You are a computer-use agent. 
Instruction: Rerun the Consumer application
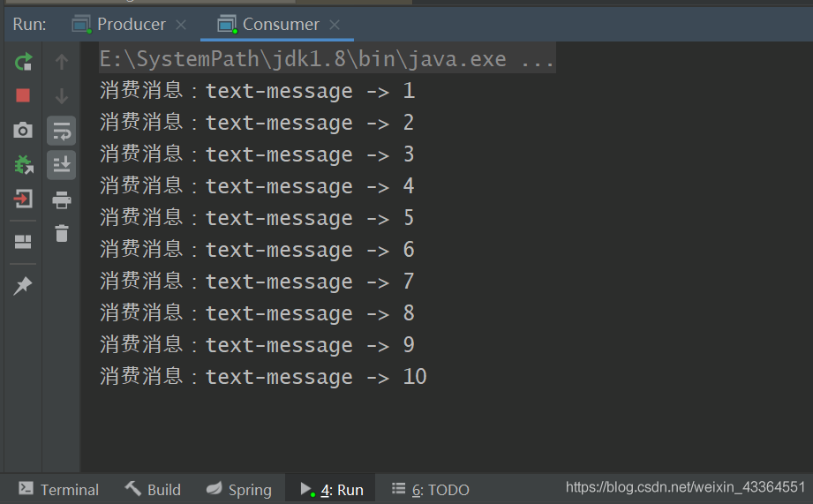click(23, 62)
